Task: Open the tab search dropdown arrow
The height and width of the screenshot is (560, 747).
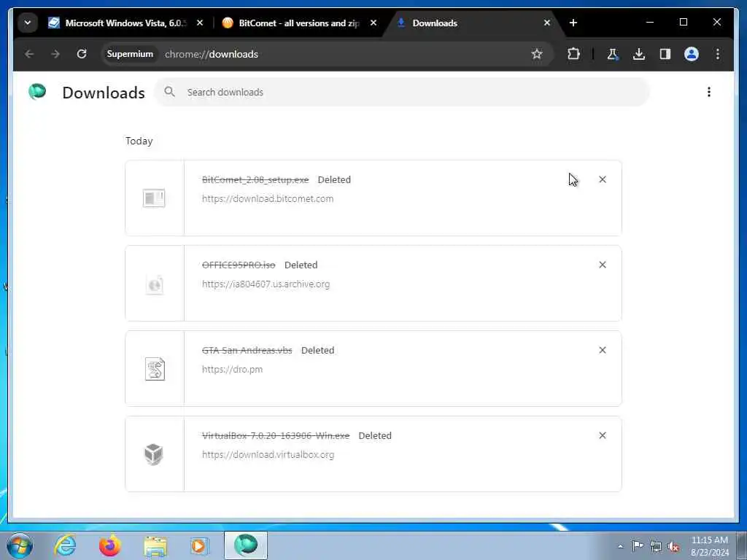Action: point(28,23)
